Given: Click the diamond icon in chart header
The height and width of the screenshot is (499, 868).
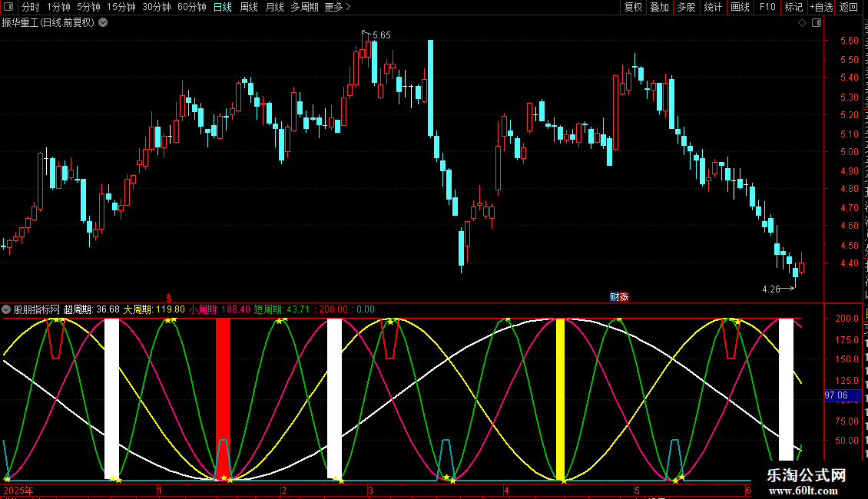Looking at the screenshot, I should click(x=802, y=23).
